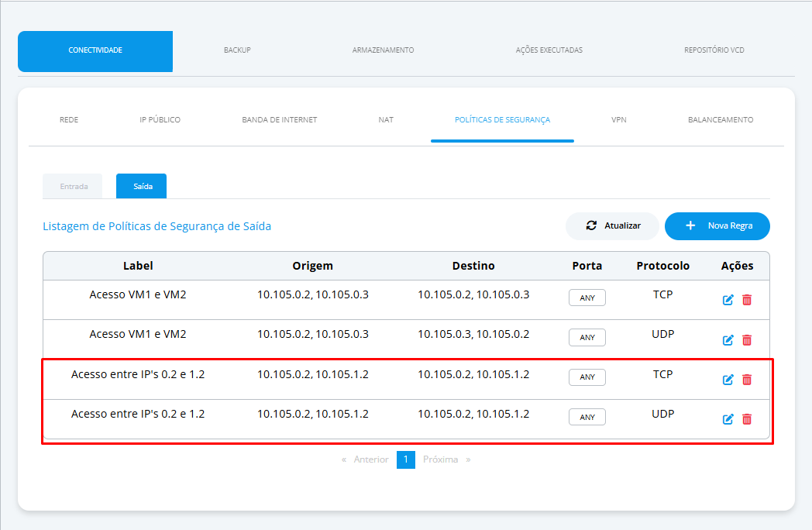Screen dimensions: 812x530
Task: Click the Protocolo column header
Action: click(663, 266)
